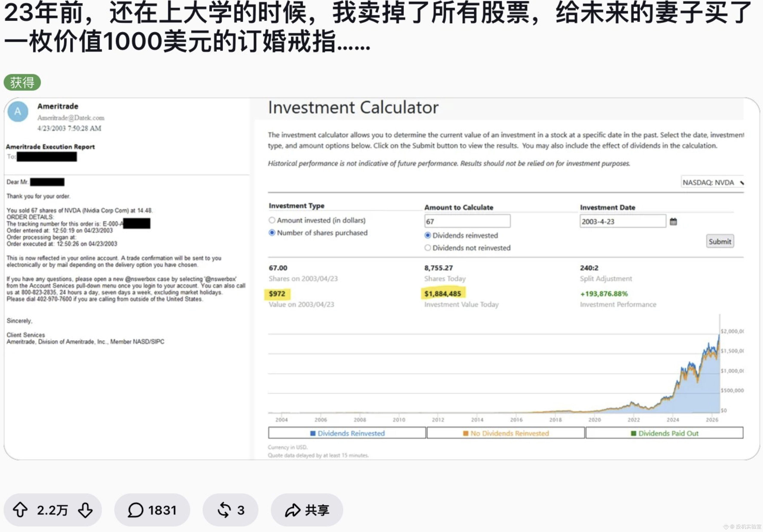Click the line 'You sold 67 shares of NVDA'
This screenshot has width=763, height=532.
tap(79, 211)
